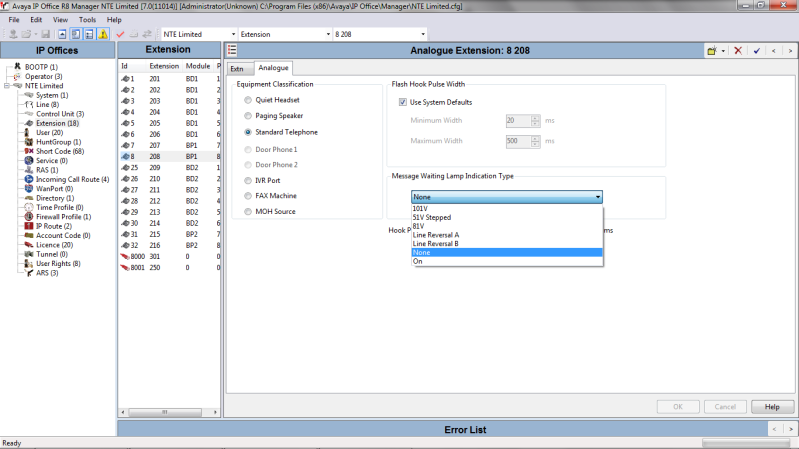Select the IVR Port radio button

pyautogui.click(x=248, y=180)
